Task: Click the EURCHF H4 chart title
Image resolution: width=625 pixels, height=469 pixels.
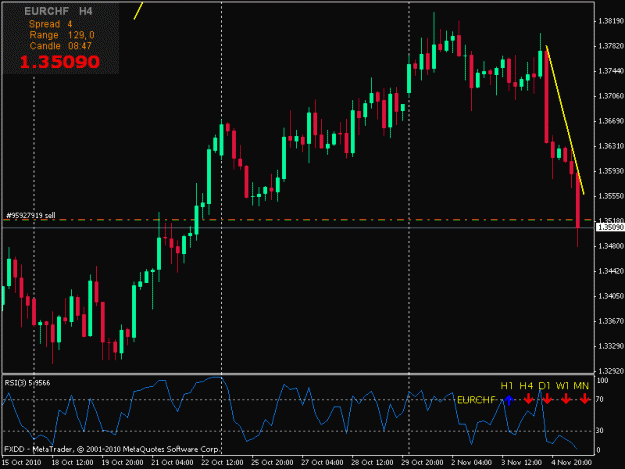Action: tap(59, 12)
